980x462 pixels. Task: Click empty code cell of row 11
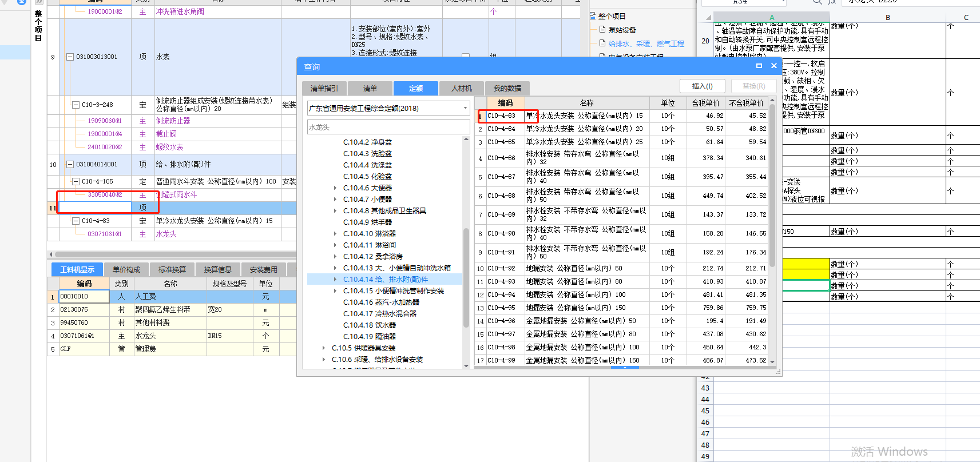[x=95, y=208]
